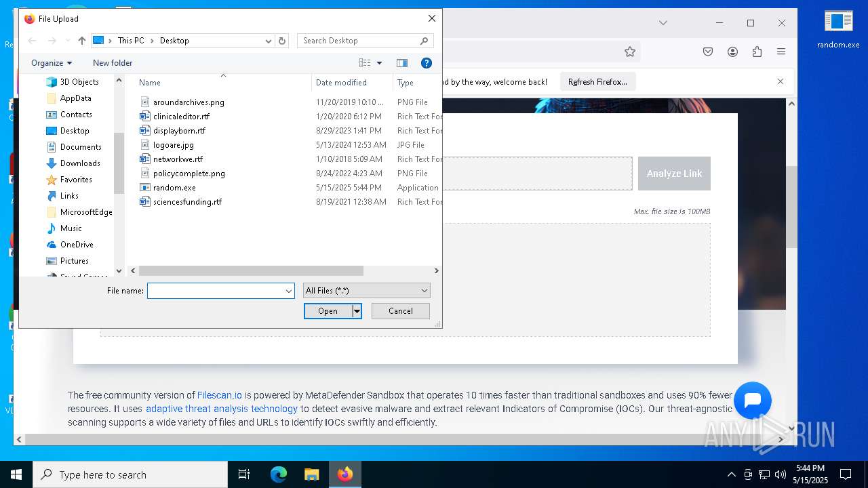868x488 pixels.
Task: Follow the Filescan.io link
Action: pos(220,395)
